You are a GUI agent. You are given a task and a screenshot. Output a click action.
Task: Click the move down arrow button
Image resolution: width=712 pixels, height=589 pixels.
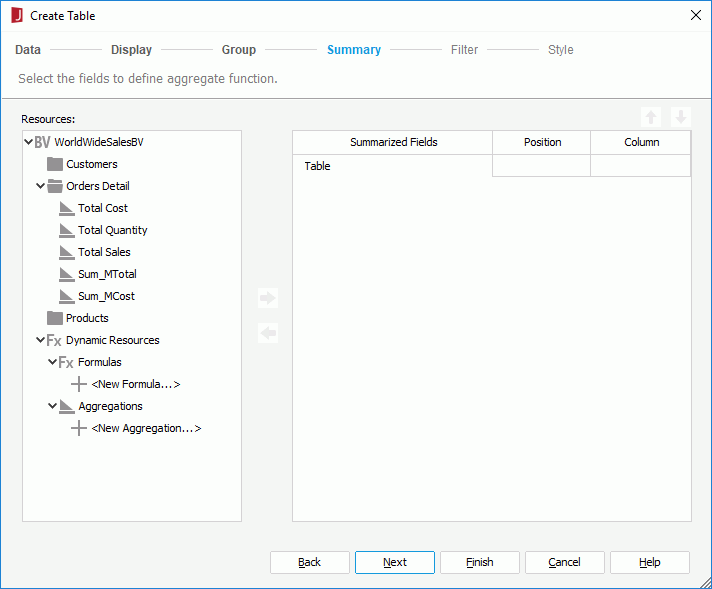click(x=681, y=117)
